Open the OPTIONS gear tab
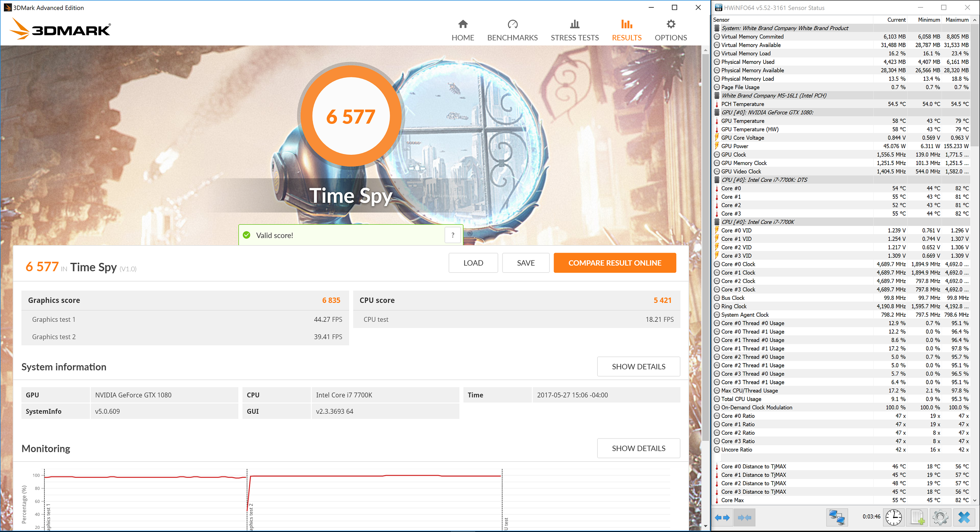The image size is (980, 532). click(x=671, y=31)
